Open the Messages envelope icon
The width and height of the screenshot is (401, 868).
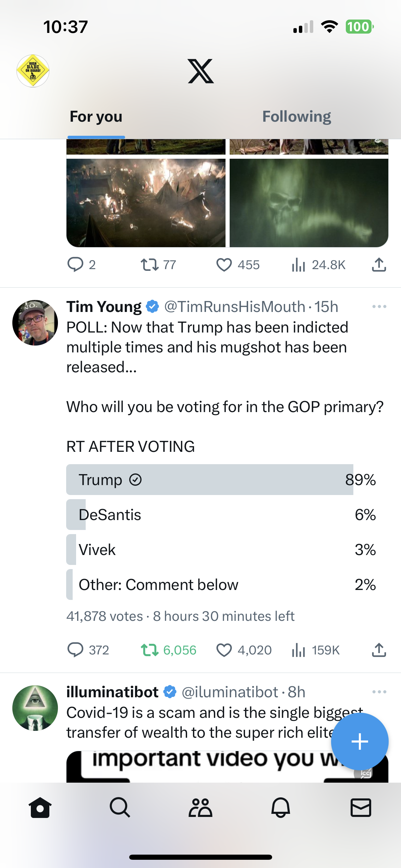tap(361, 808)
